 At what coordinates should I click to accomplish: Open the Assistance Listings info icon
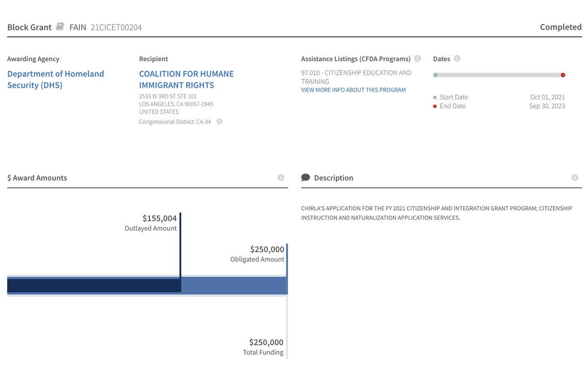tap(417, 59)
